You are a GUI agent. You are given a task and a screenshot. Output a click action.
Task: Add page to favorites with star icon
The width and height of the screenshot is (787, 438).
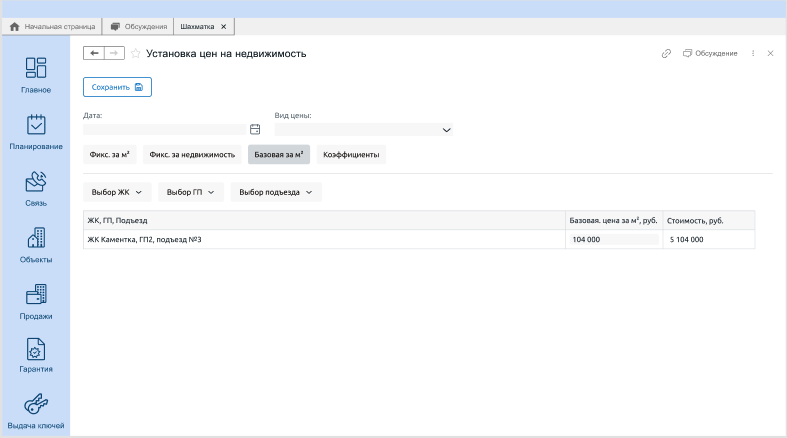point(136,53)
